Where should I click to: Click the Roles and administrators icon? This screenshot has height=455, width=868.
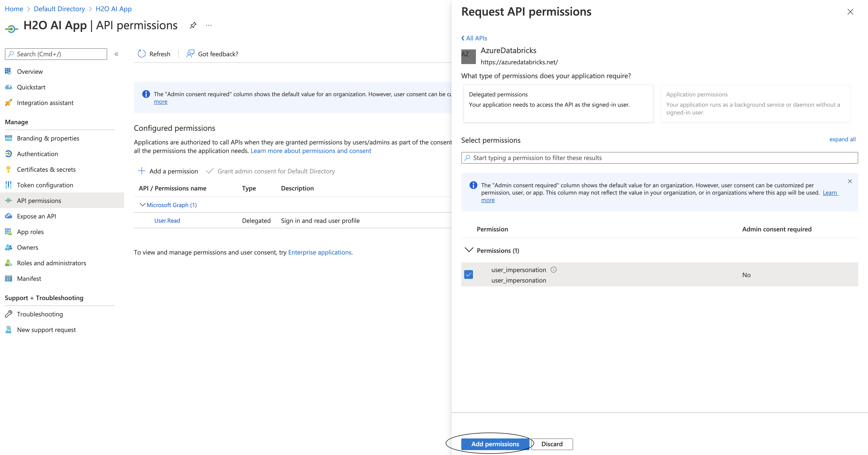click(x=9, y=263)
